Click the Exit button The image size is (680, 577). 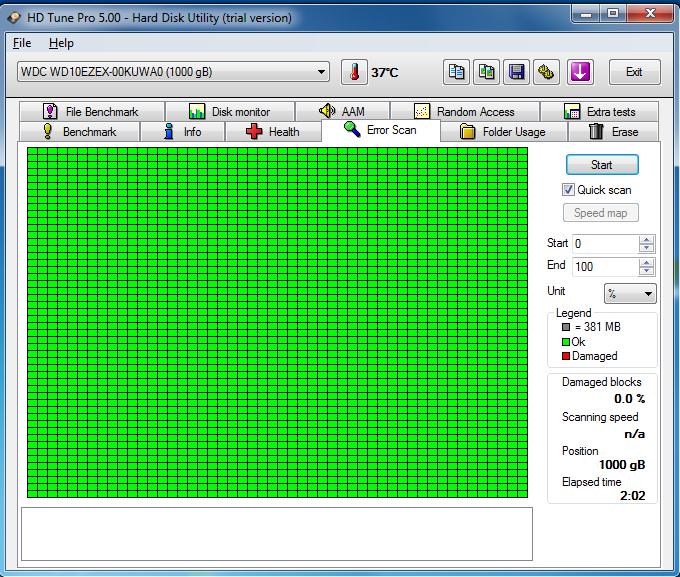tap(634, 72)
